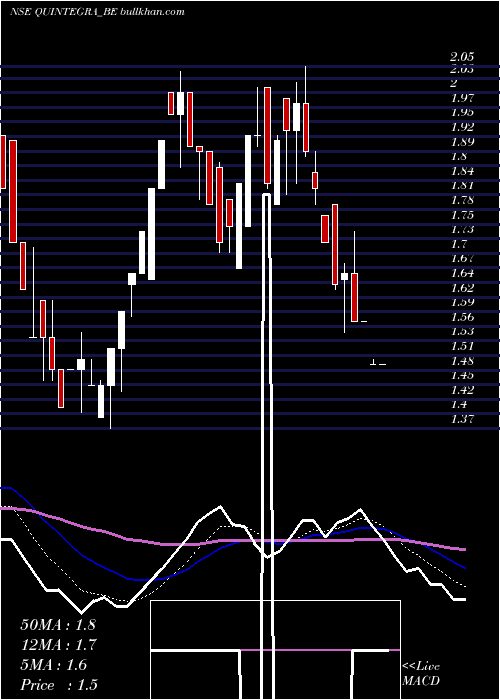Click the 1.56 price axis label
This screenshot has width=500, height=700.
click(x=462, y=317)
